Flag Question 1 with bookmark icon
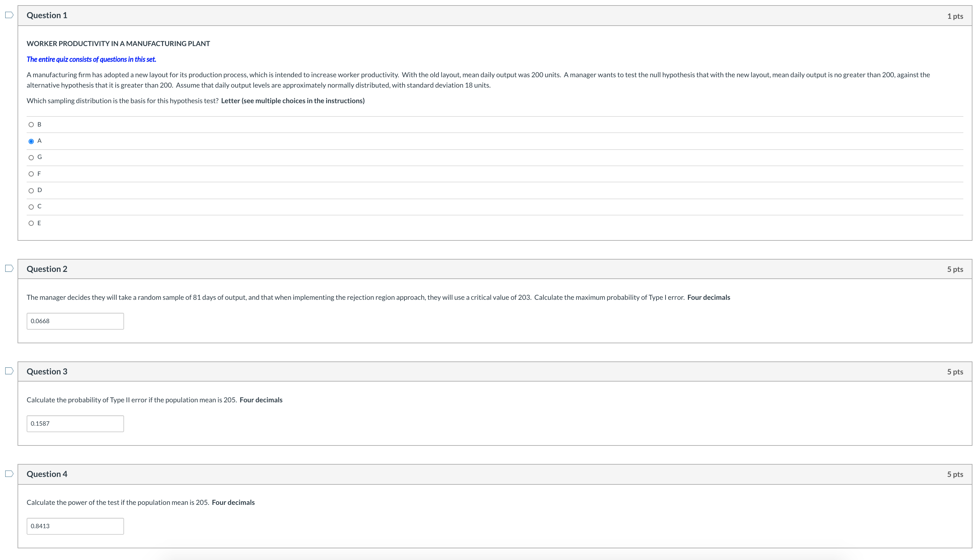 (9, 15)
